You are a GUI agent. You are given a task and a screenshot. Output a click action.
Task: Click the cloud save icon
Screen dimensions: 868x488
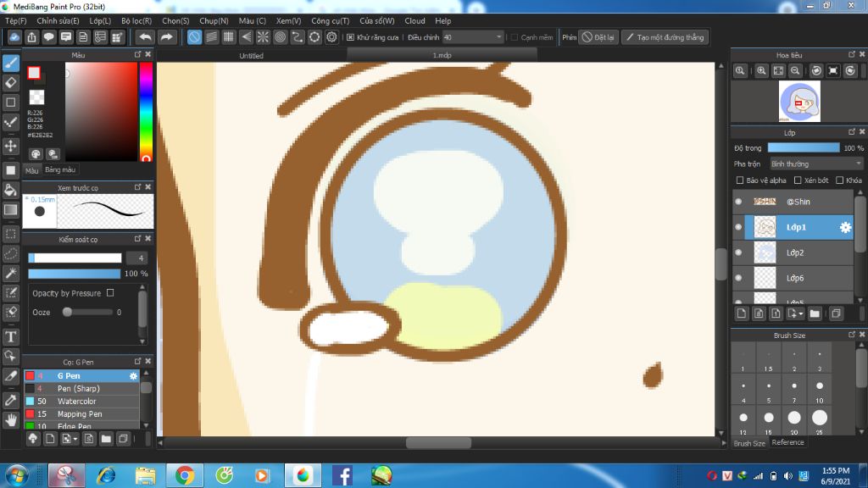pos(14,37)
